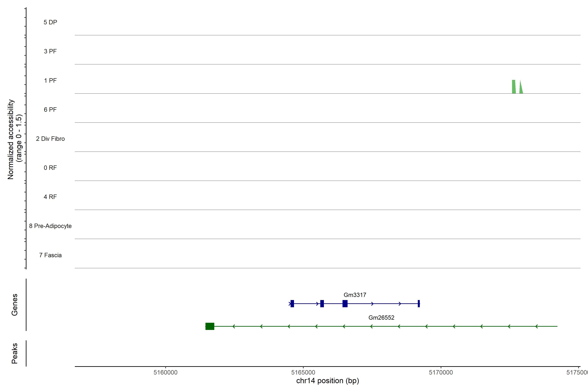Select the 1 PF track label
The width and height of the screenshot is (588, 392).
[50, 81]
